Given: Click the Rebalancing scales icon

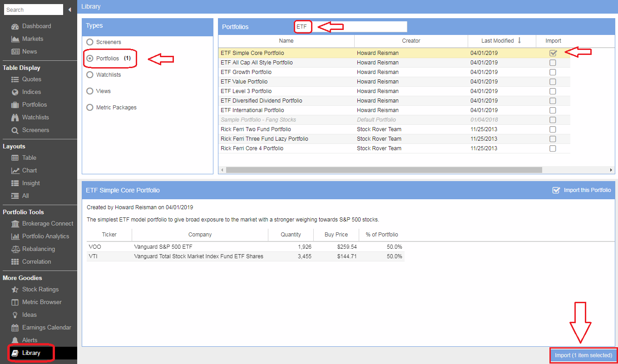Looking at the screenshot, I should pyautogui.click(x=15, y=249).
